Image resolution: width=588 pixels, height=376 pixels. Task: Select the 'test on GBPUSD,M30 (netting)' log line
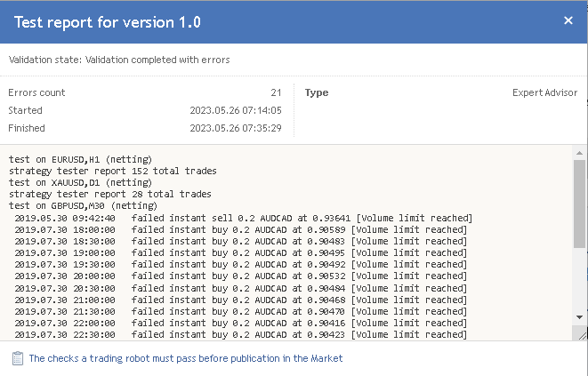pos(83,206)
